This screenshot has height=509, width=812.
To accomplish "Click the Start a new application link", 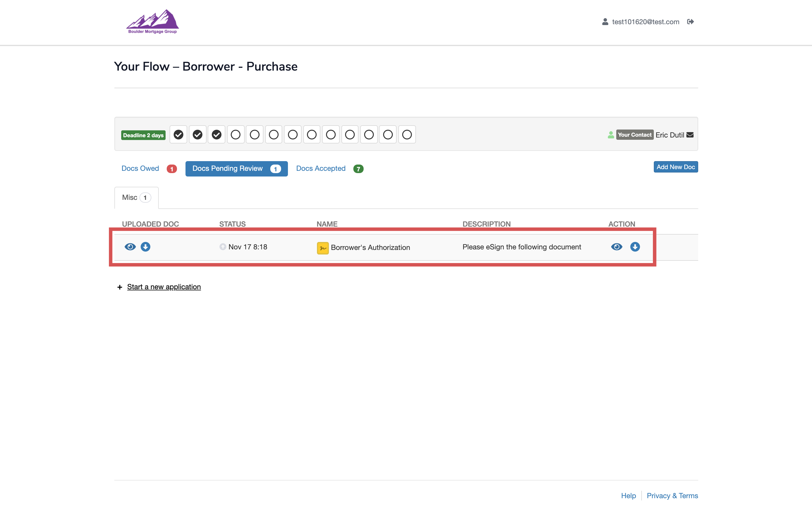I will pyautogui.click(x=164, y=287).
